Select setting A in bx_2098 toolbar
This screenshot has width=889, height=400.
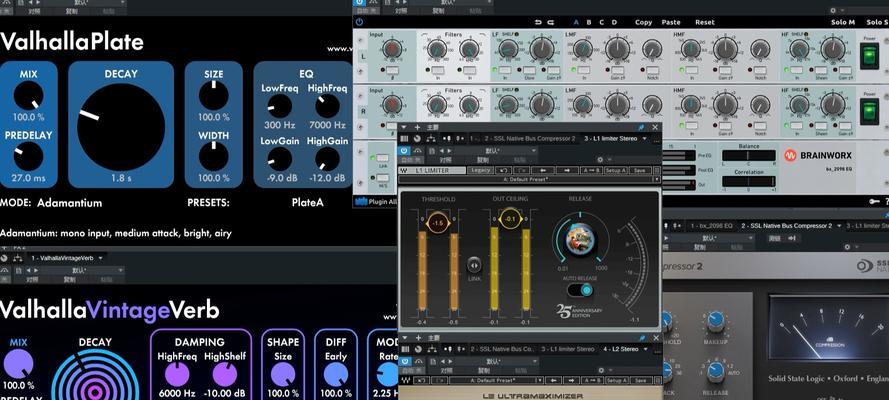(577, 22)
